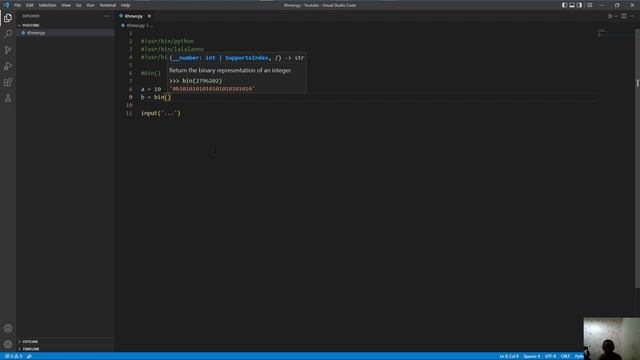Open the Help menu
640x360 pixels.
coord(125,5)
